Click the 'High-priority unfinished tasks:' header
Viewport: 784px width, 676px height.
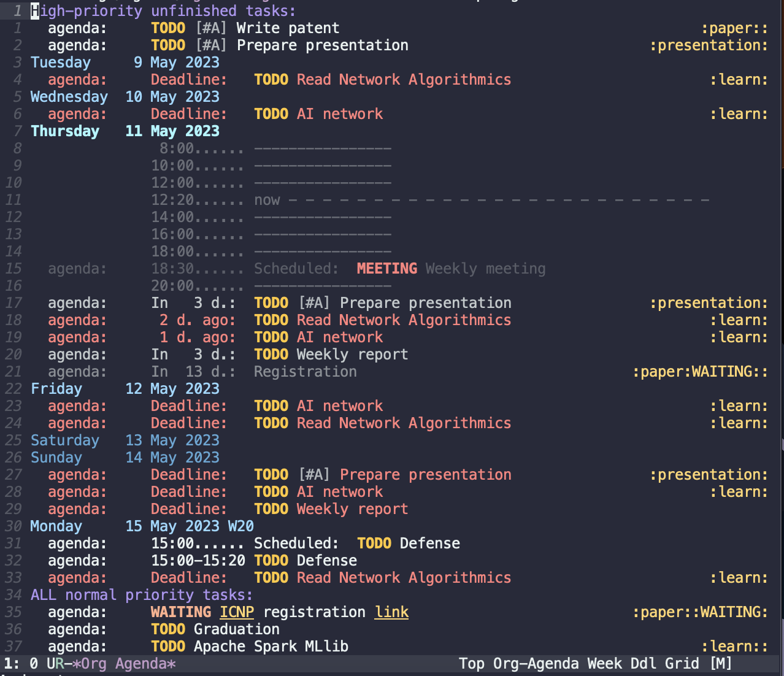[x=163, y=11]
